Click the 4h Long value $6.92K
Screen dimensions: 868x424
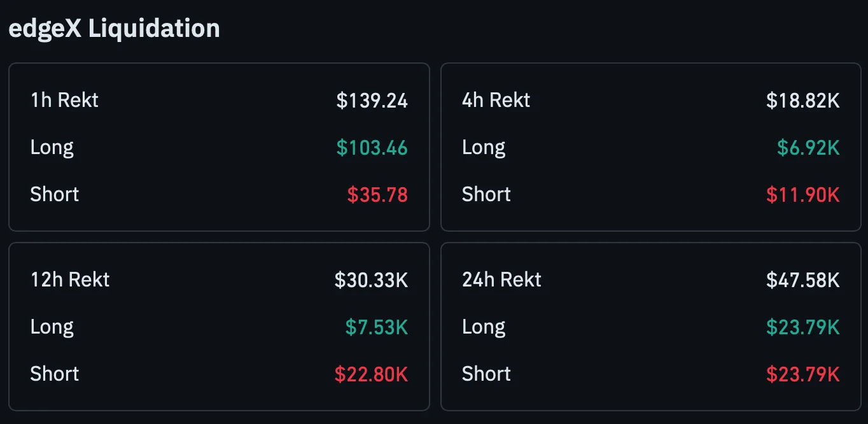coord(808,147)
